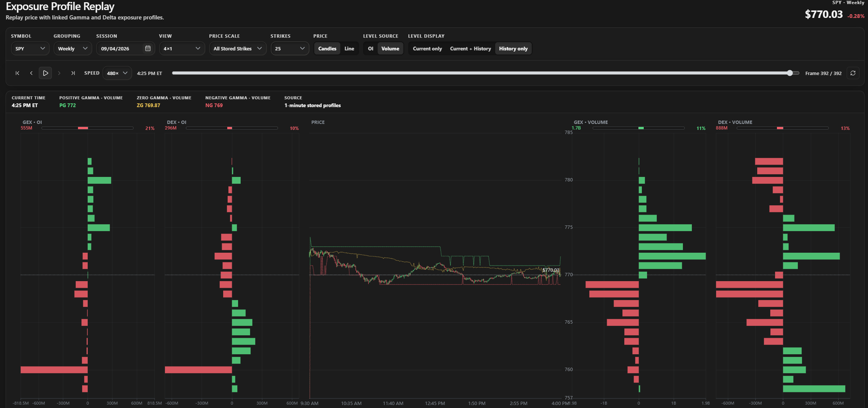
Task: Click the 1-minute stored profiles source text
Action: (313, 105)
